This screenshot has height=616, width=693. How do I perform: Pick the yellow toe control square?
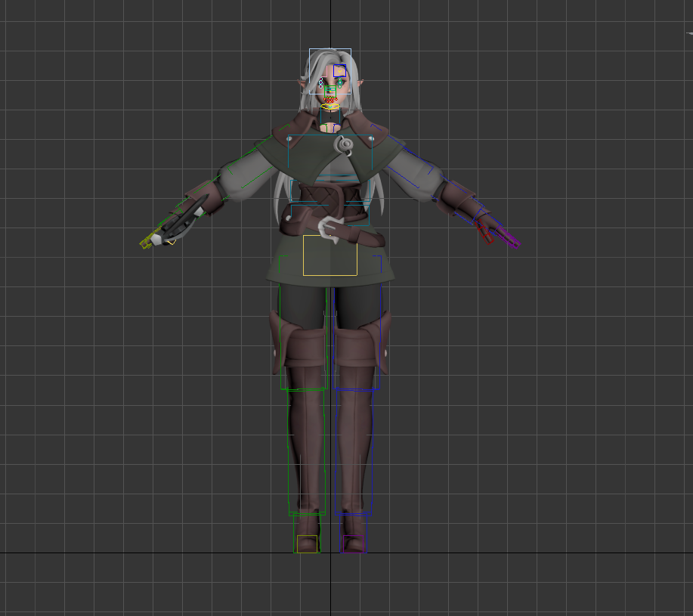pyautogui.click(x=307, y=543)
